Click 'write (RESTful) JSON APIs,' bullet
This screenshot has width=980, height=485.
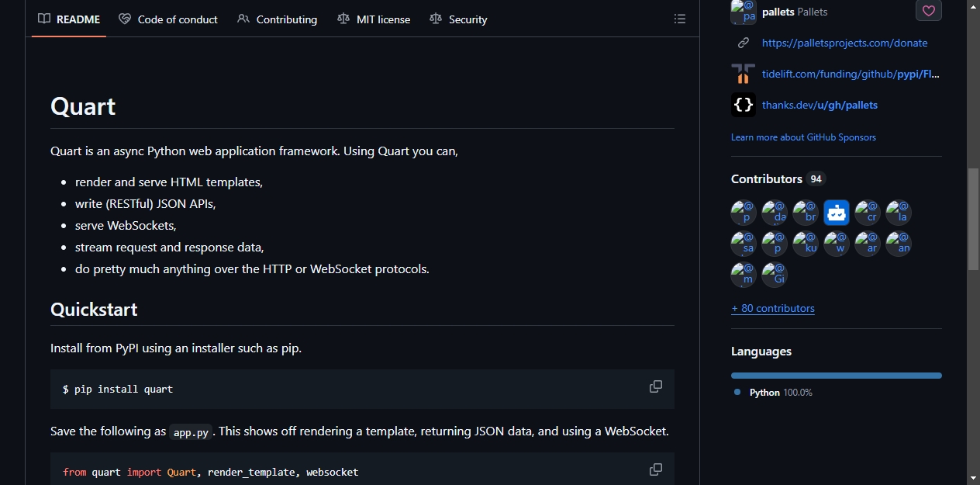click(x=145, y=203)
